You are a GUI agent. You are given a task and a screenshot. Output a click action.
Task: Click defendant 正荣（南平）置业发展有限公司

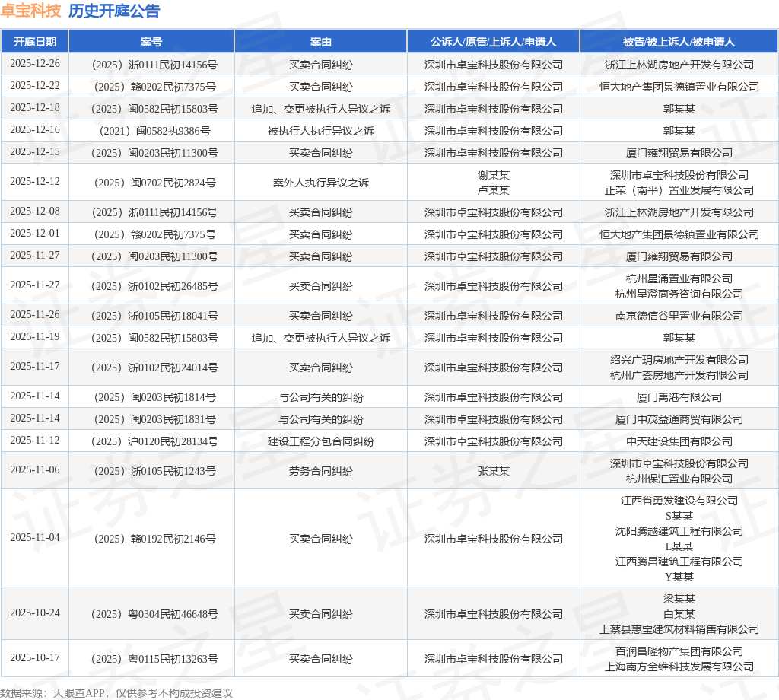679,190
